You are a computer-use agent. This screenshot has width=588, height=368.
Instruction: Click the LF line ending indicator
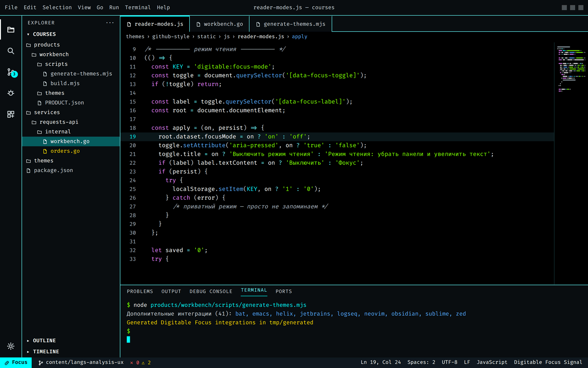467,362
